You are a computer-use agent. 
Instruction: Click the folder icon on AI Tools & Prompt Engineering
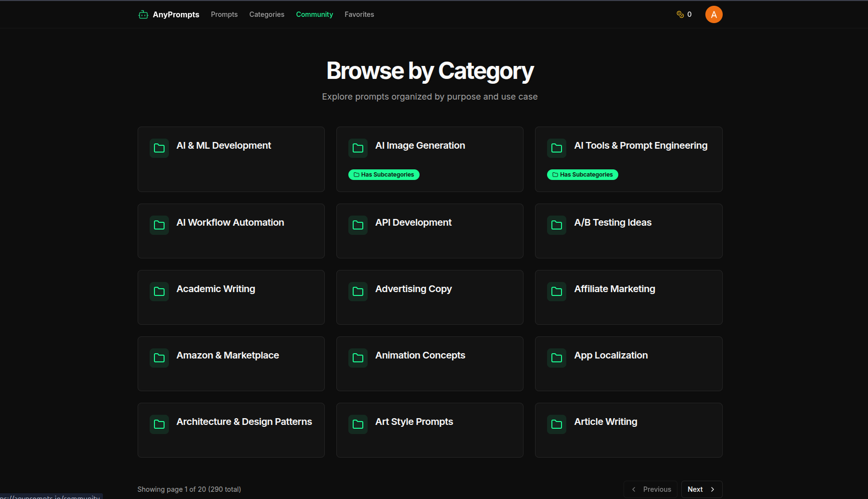(557, 148)
